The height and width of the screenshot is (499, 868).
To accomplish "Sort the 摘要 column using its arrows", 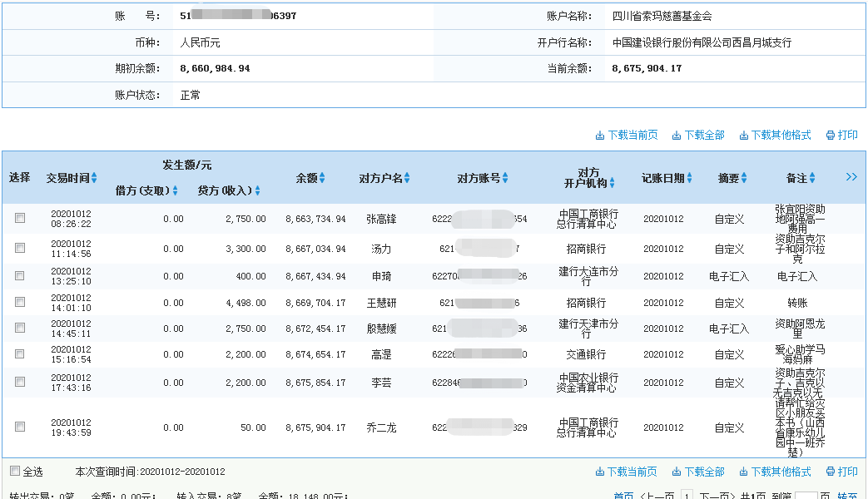I will 743,178.
